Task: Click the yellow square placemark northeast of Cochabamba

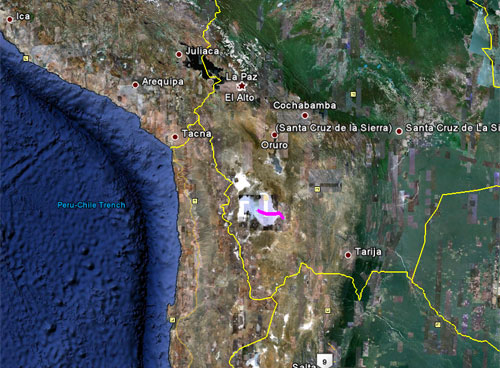Action: (x=353, y=95)
